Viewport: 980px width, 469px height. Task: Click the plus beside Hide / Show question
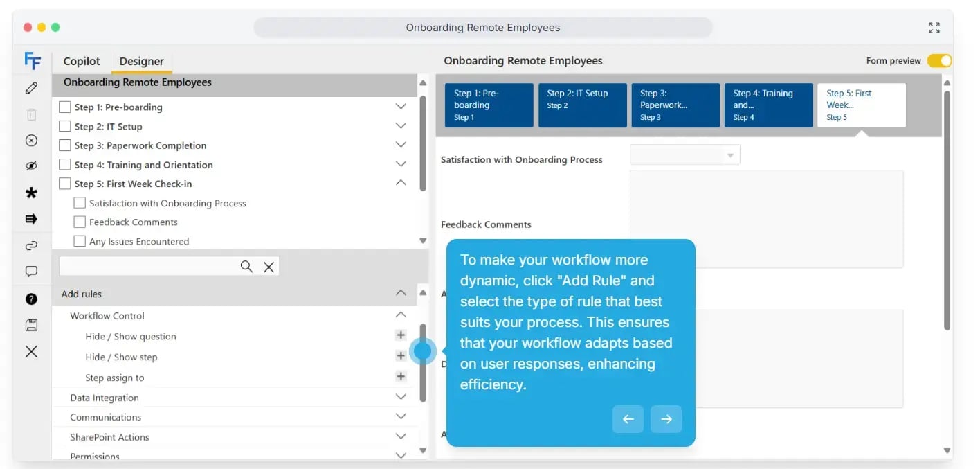click(401, 335)
